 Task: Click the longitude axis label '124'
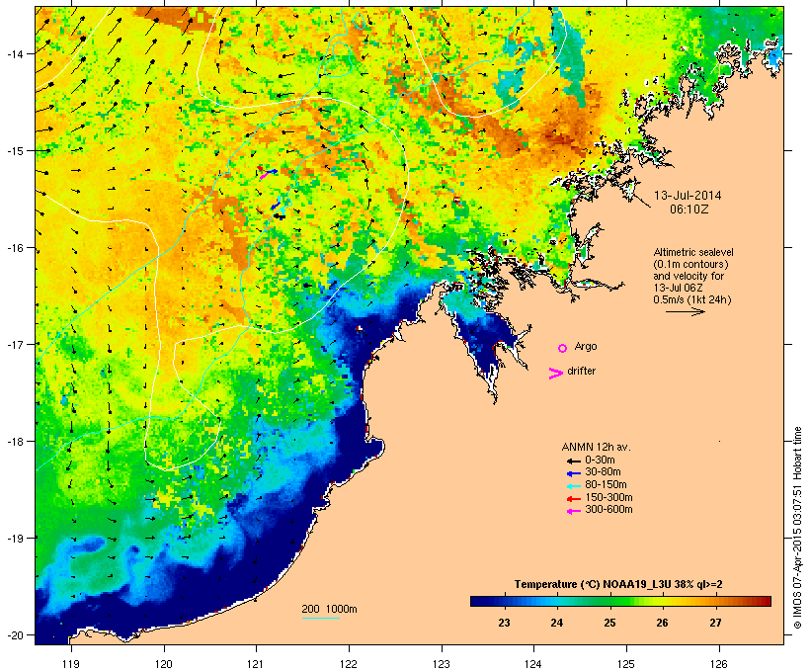(533, 663)
